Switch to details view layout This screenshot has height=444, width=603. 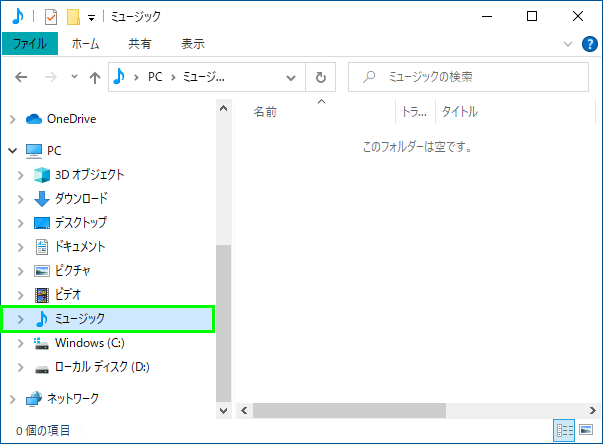coord(564,430)
